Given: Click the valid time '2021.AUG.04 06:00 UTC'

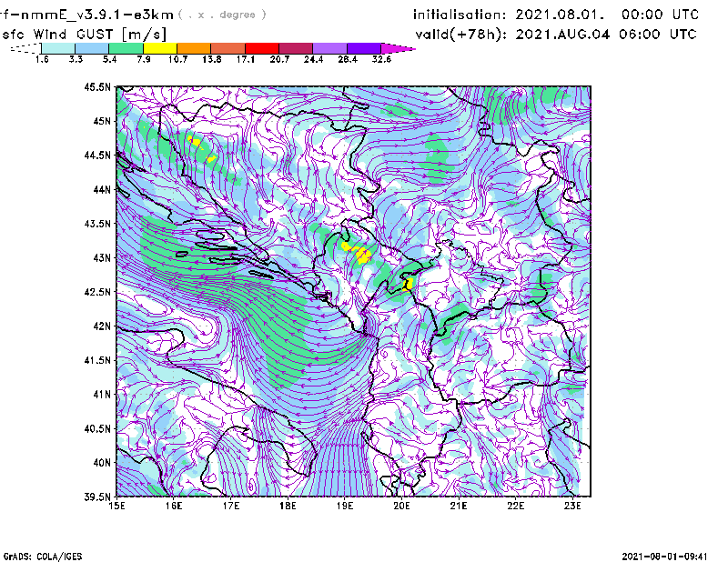Looking at the screenshot, I should click(x=606, y=35).
